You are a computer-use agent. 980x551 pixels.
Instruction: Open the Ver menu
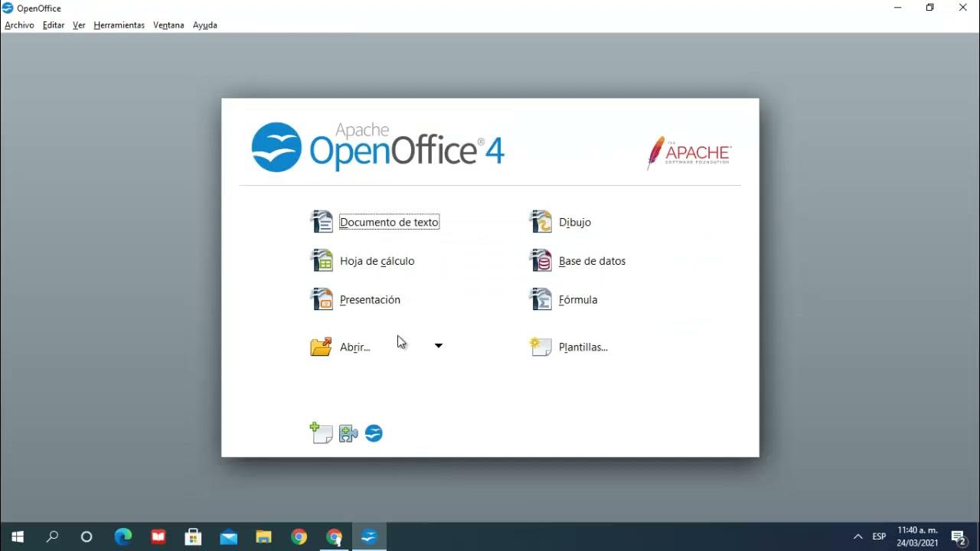(79, 25)
